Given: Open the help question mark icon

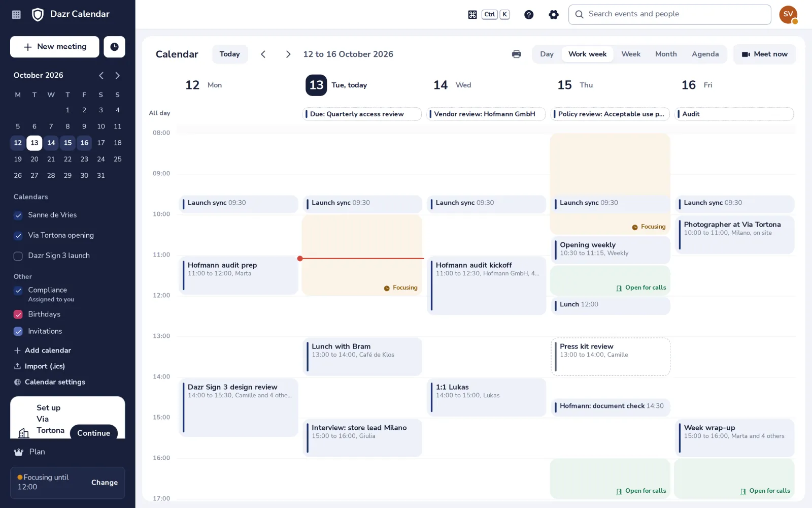Looking at the screenshot, I should pos(529,15).
